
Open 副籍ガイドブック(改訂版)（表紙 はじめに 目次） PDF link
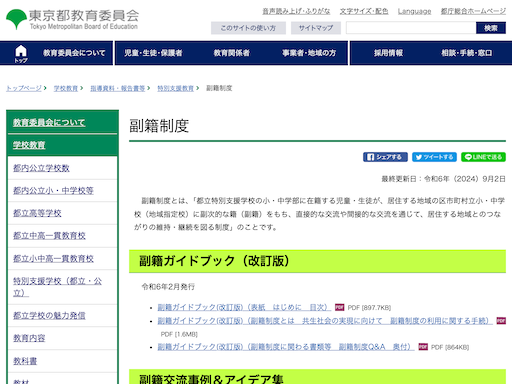244,307
